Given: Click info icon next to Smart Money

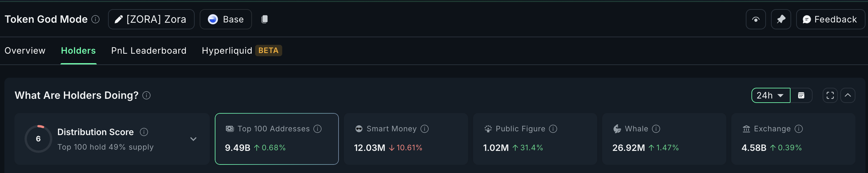Looking at the screenshot, I should [425, 129].
